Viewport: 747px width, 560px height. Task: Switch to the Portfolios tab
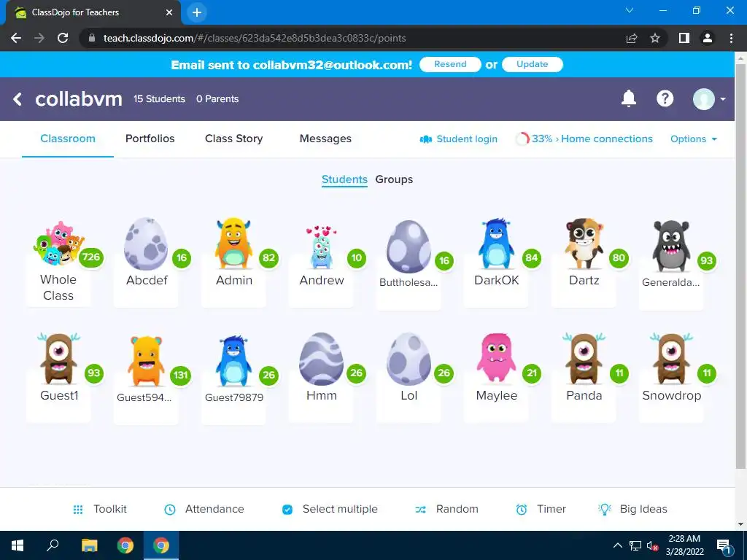150,139
